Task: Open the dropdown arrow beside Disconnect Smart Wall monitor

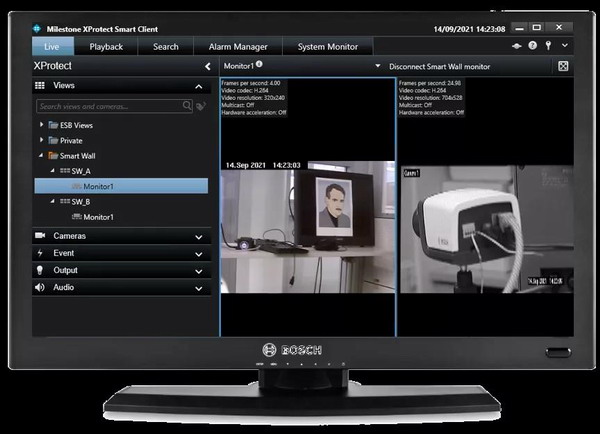Action: (378, 66)
